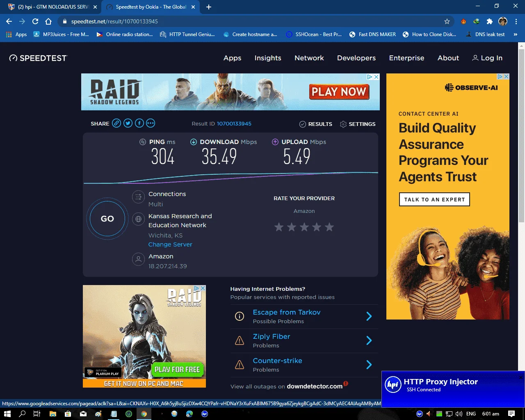Rate provider Amazon three stars
This screenshot has height=420, width=525.
(x=304, y=227)
